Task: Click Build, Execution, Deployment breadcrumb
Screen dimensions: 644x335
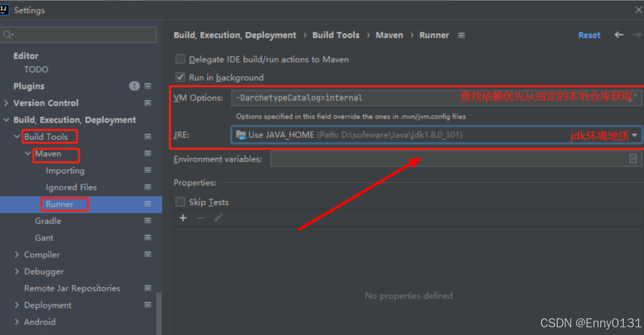Action: pos(235,35)
